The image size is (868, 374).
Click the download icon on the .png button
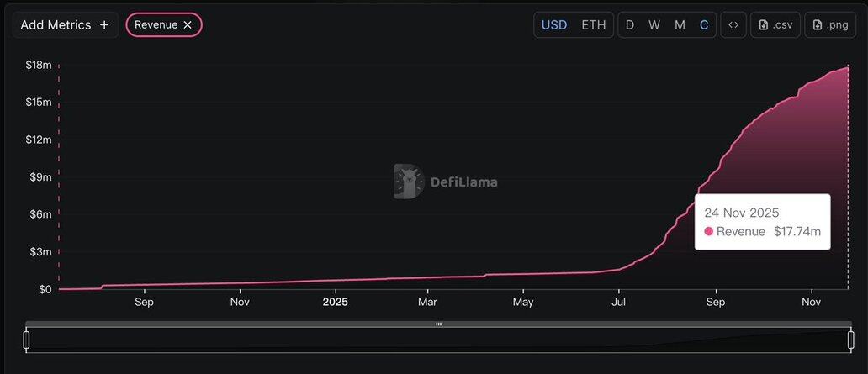[x=818, y=25]
